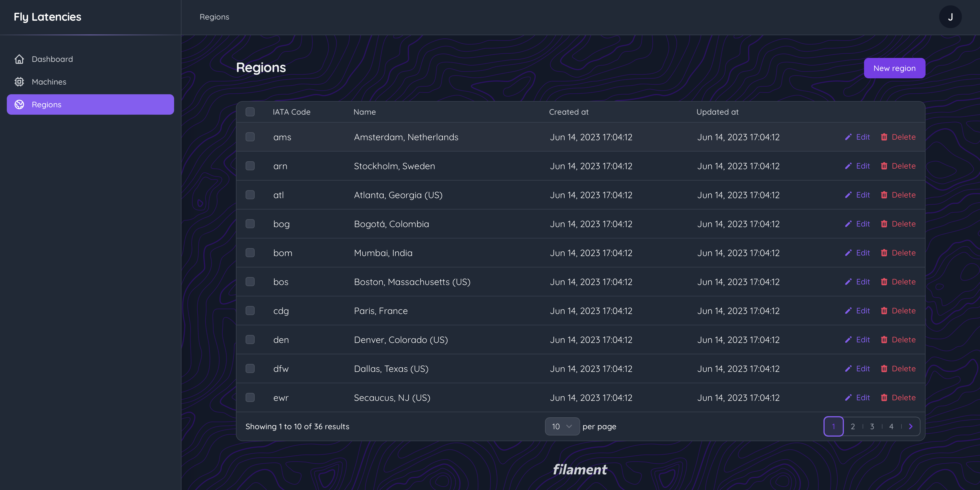Click the New region button
The image size is (980, 490).
(894, 68)
